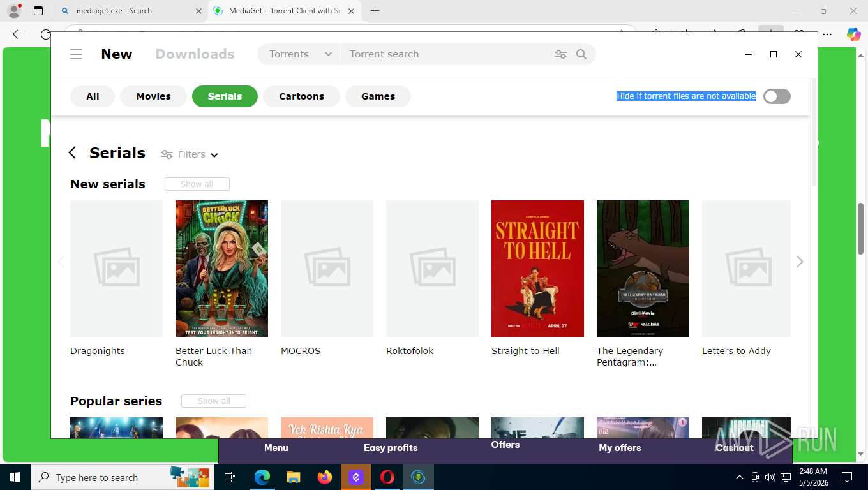Open search filter settings icon
The image size is (868, 490).
(x=560, y=54)
